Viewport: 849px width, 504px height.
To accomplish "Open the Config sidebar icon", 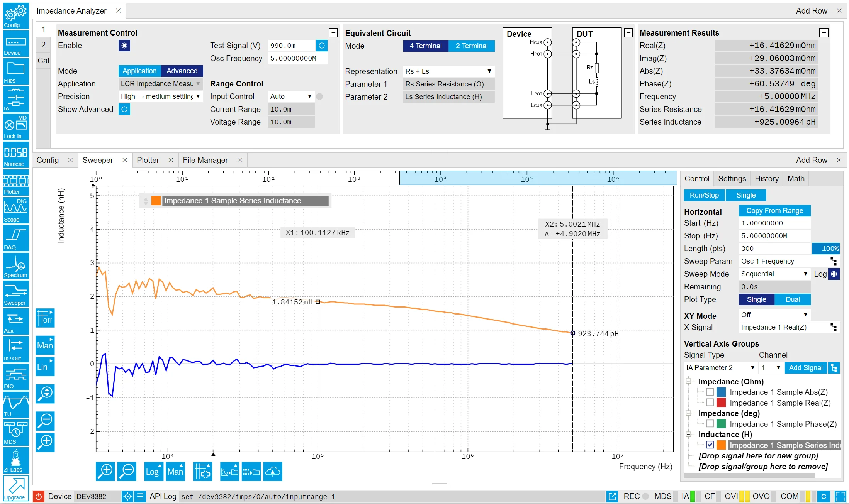I will (16, 16).
